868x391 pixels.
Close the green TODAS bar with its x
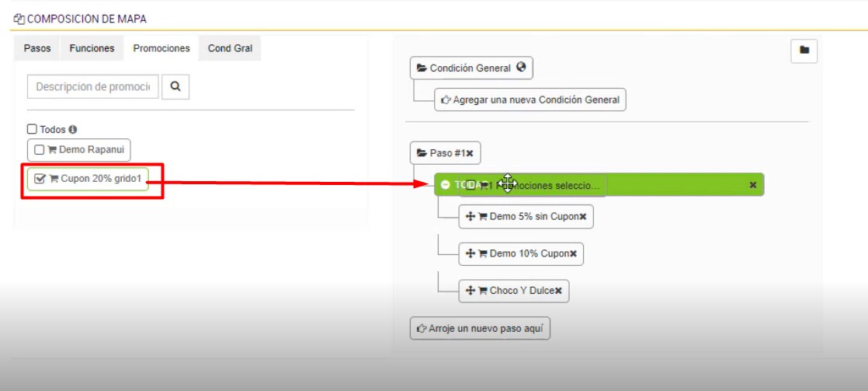[752, 185]
